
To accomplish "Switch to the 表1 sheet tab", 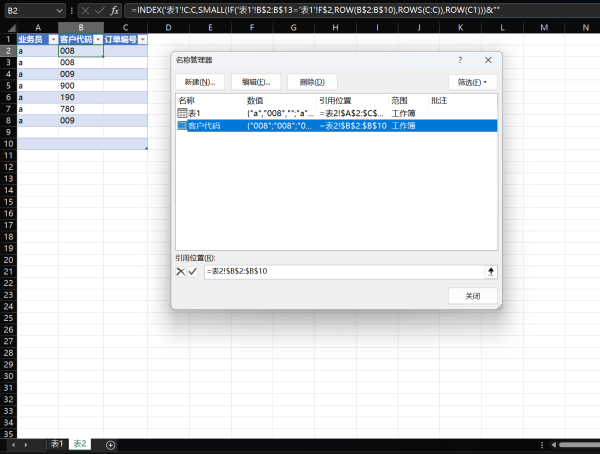I will click(57, 444).
